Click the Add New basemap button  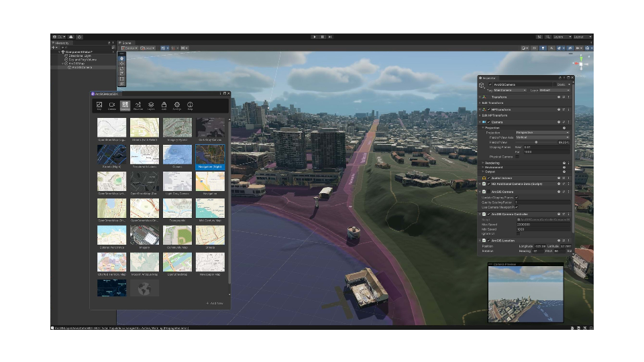coord(215,304)
